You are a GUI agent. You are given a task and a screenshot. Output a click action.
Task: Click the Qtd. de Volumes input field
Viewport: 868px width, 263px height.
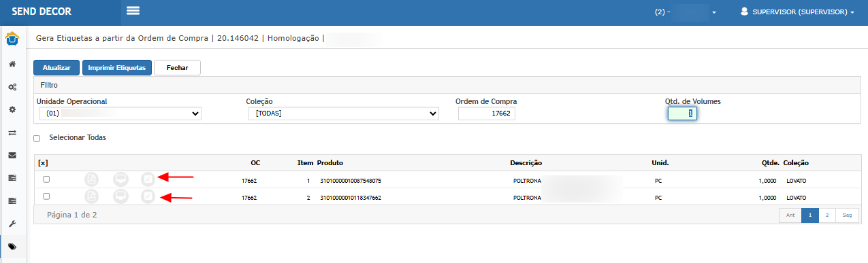[682, 113]
